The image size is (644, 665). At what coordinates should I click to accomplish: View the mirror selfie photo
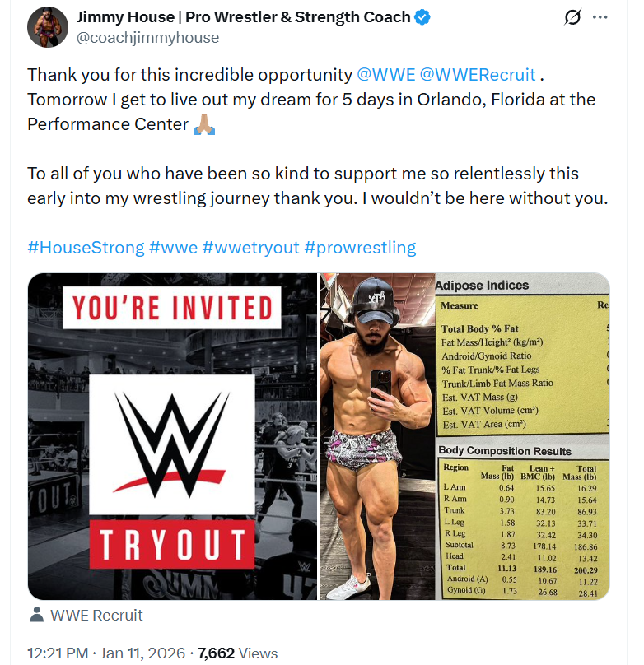coord(376,436)
